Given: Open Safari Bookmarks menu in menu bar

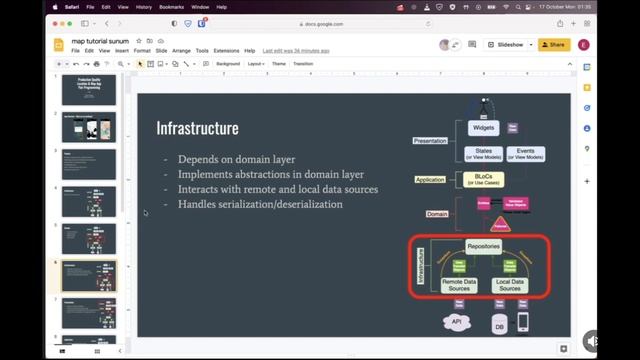Looking at the screenshot, I should (x=171, y=7).
